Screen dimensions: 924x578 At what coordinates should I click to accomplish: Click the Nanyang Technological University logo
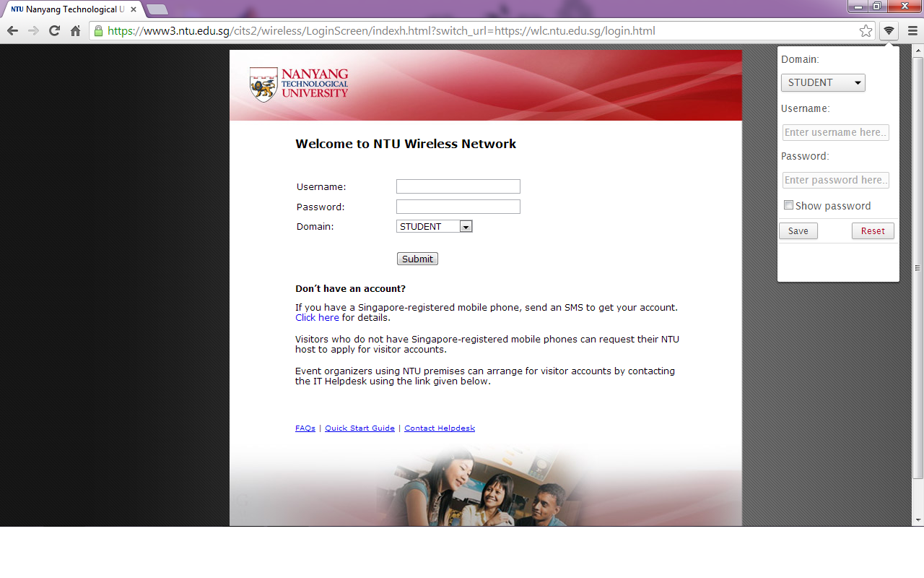(x=299, y=85)
